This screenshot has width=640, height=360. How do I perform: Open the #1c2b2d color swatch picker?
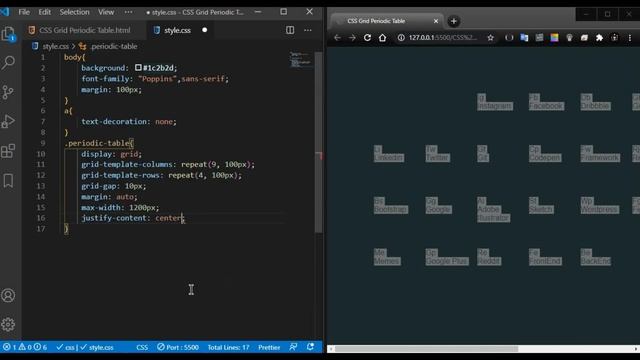coord(138,68)
